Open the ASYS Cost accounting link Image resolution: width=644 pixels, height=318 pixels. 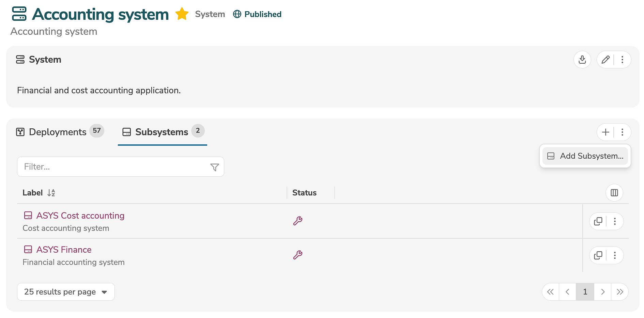80,216
